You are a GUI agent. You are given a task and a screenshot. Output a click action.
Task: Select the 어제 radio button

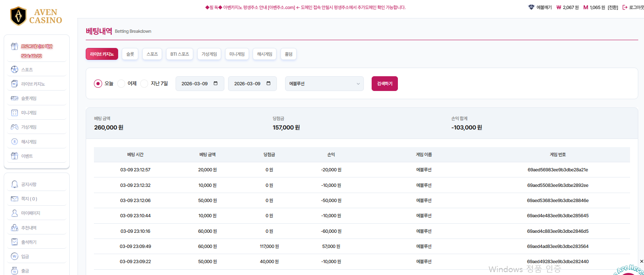(121, 84)
